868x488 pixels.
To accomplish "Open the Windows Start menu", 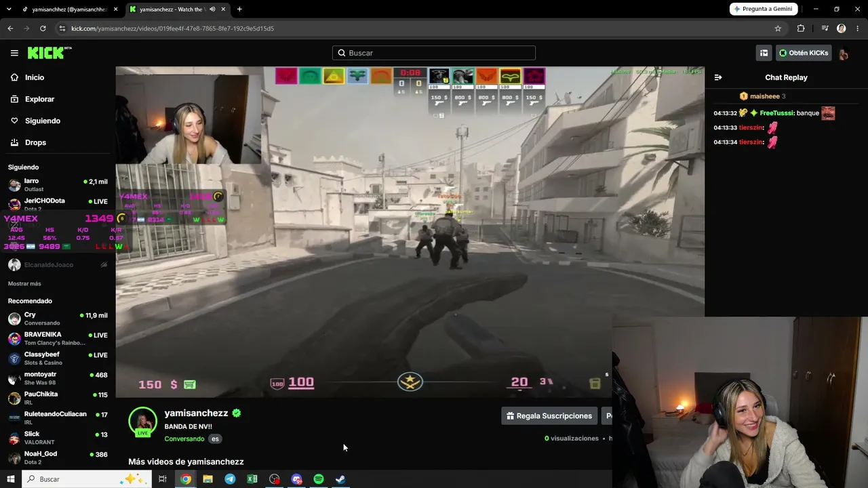I will (11, 479).
